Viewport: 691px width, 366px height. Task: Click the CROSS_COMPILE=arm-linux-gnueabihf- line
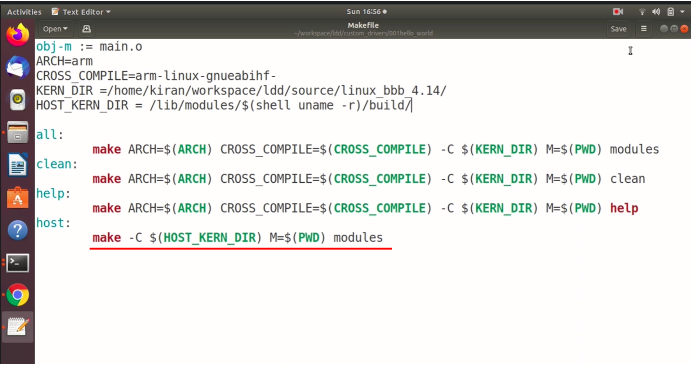[156, 76]
